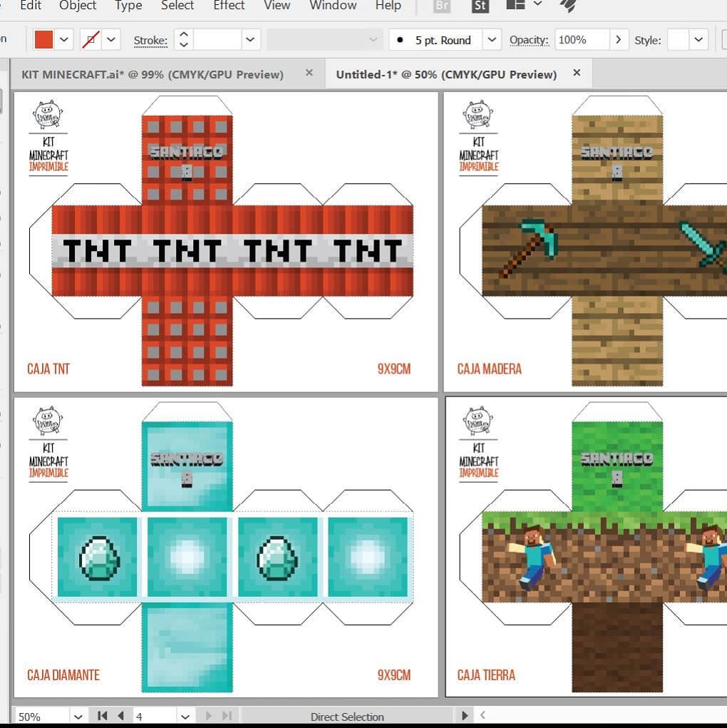
Task: Open the Opacity panel link
Action: [x=529, y=41]
